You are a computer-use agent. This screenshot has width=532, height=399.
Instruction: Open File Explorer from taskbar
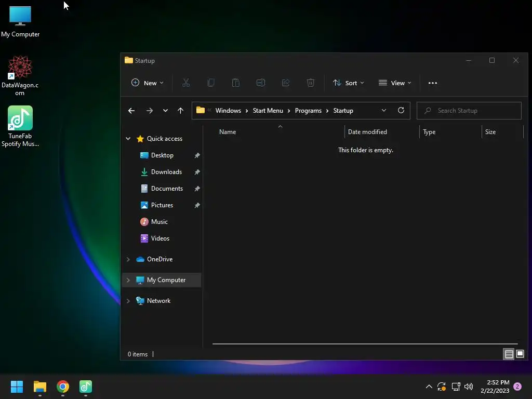[39, 387]
